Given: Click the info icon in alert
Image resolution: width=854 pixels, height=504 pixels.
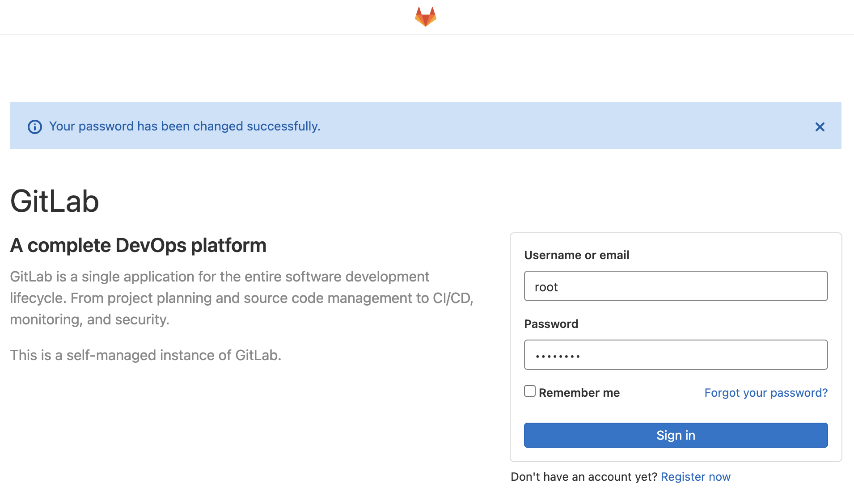Looking at the screenshot, I should (35, 127).
